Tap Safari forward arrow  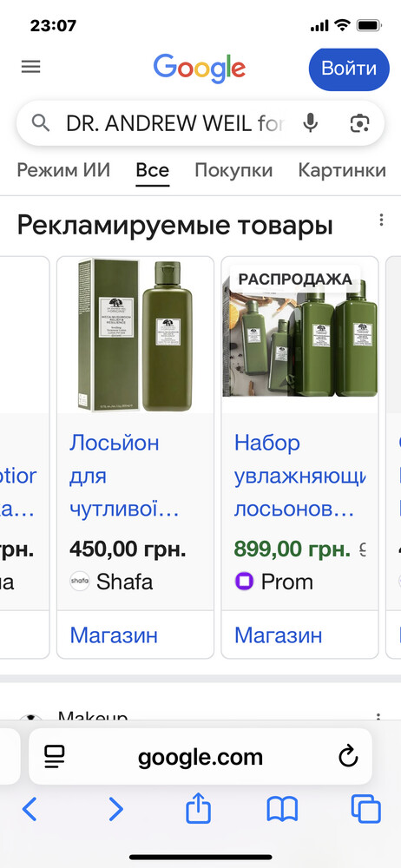pyautogui.click(x=115, y=809)
